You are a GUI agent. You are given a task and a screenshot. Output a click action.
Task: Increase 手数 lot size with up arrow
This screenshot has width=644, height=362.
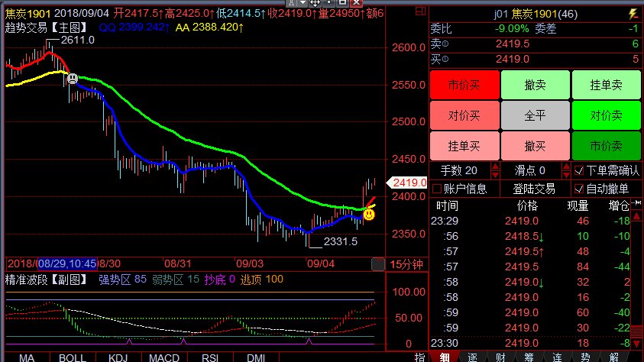[495, 166]
